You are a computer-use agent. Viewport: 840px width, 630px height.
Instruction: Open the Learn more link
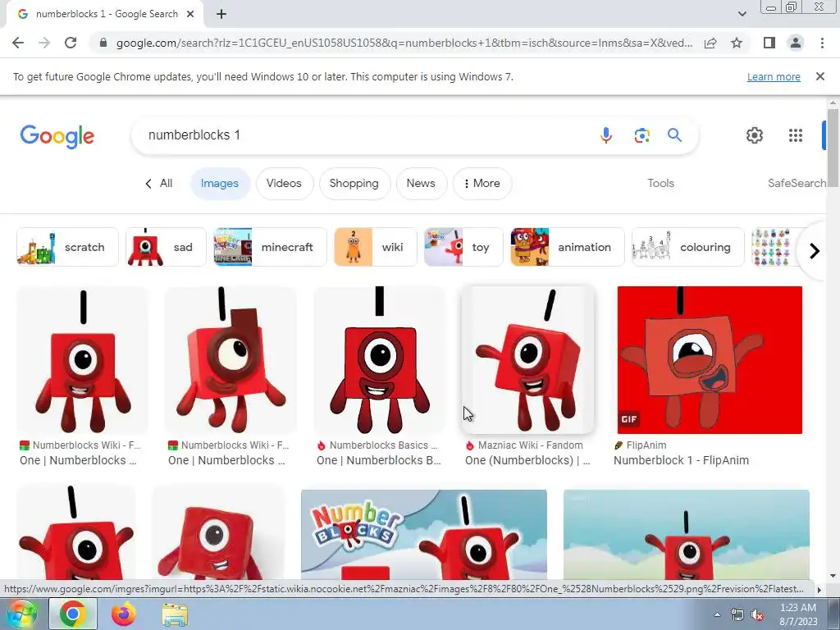click(x=774, y=76)
